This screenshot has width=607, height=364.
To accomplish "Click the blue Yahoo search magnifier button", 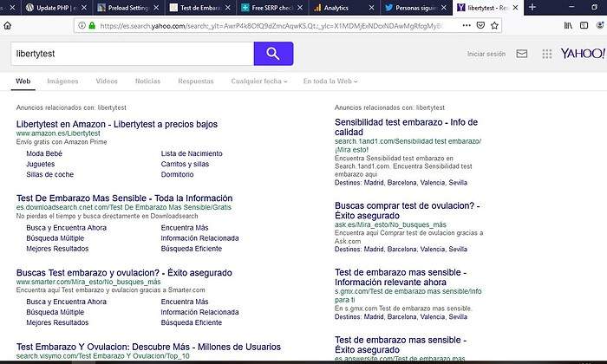I will (x=273, y=54).
